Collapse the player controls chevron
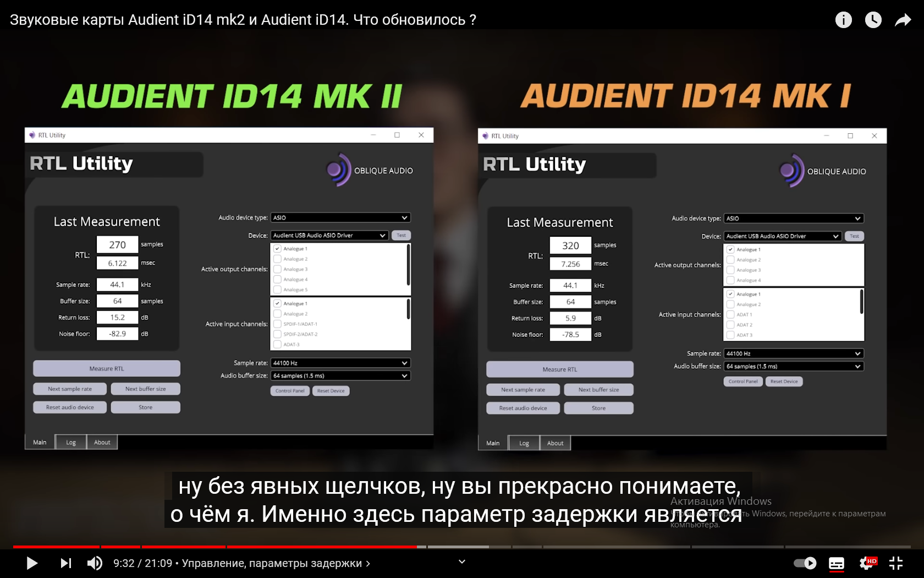The height and width of the screenshot is (578, 924). 462,561
